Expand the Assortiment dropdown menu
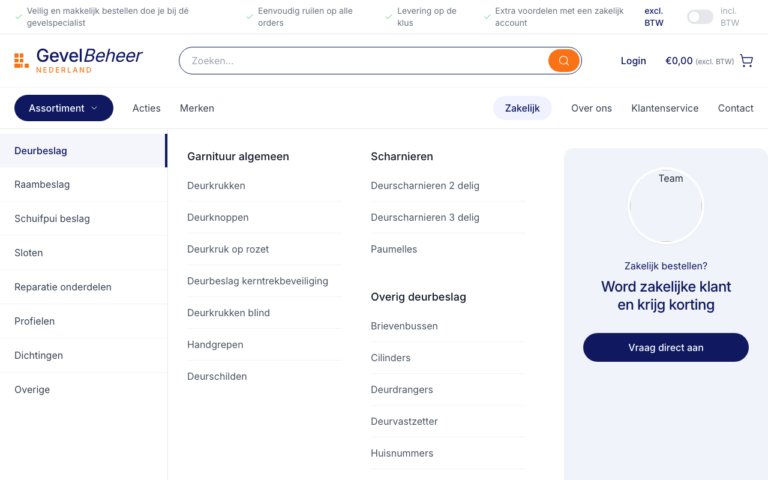The image size is (768, 480). (63, 108)
